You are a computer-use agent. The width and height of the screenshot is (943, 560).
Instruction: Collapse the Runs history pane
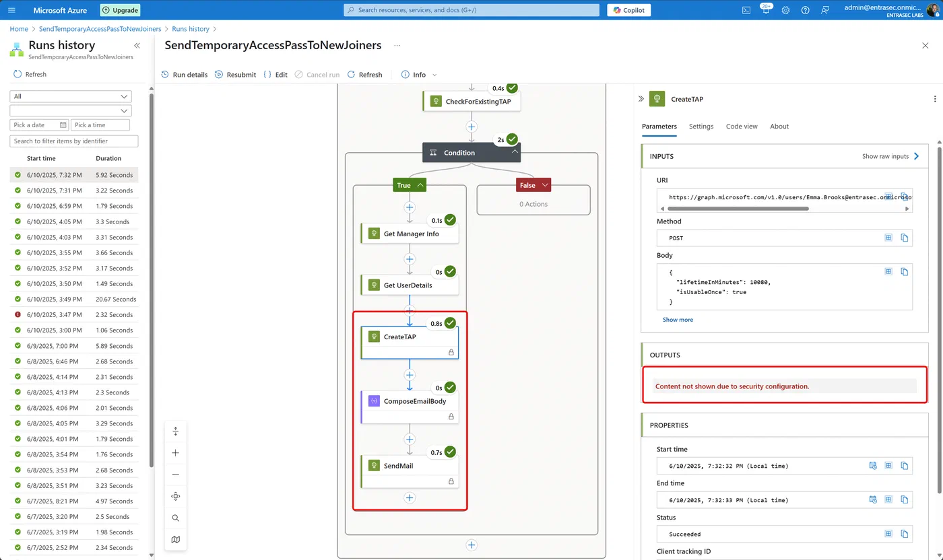click(137, 46)
